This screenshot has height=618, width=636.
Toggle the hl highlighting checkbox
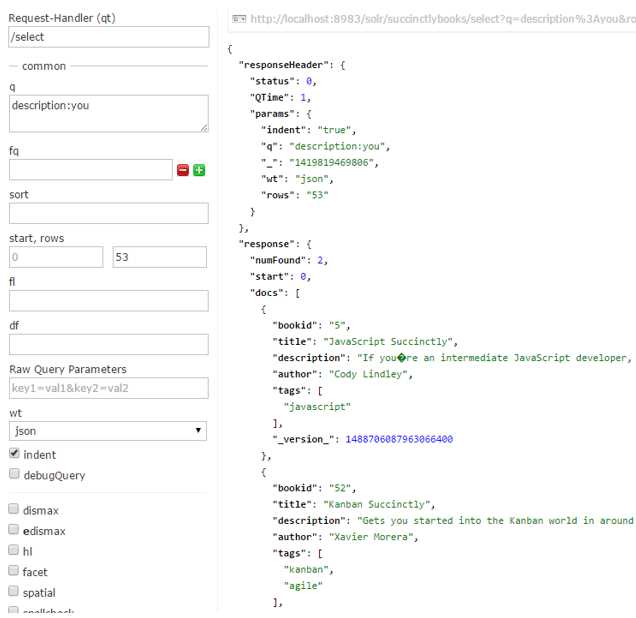tap(14, 550)
